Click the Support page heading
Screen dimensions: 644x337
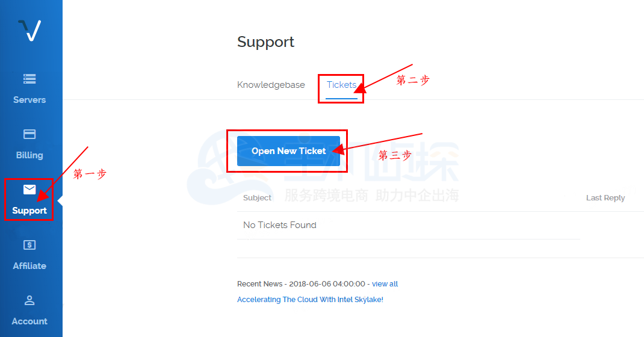click(x=266, y=42)
